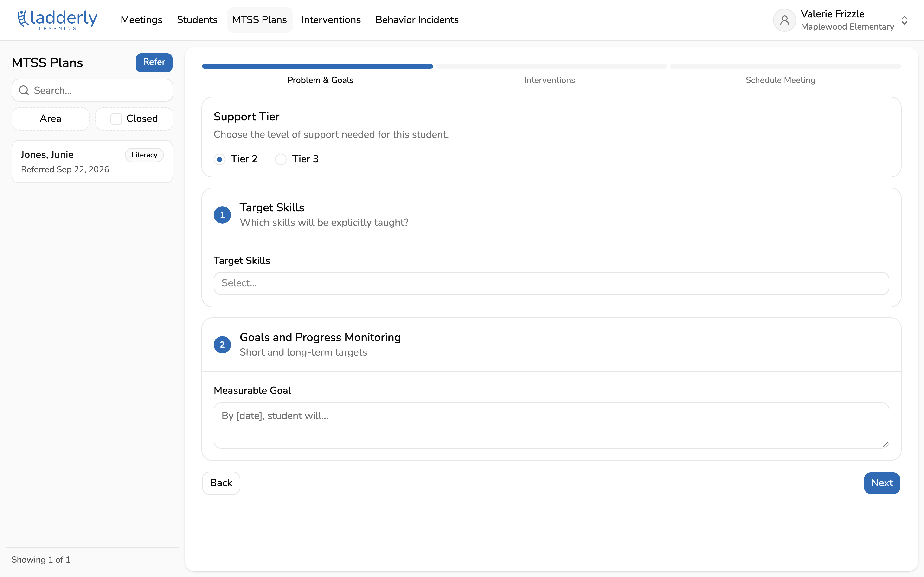The width and height of the screenshot is (924, 577).
Task: Click the Next button
Action: [x=882, y=483]
